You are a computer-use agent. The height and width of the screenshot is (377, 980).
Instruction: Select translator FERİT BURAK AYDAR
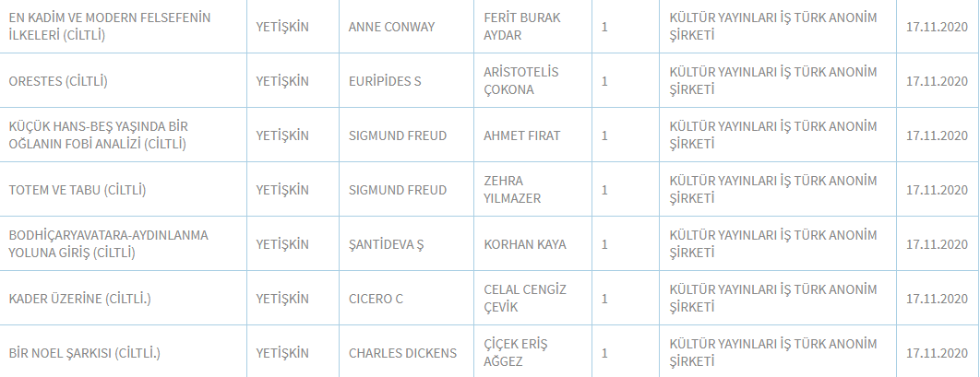pyautogui.click(x=522, y=27)
